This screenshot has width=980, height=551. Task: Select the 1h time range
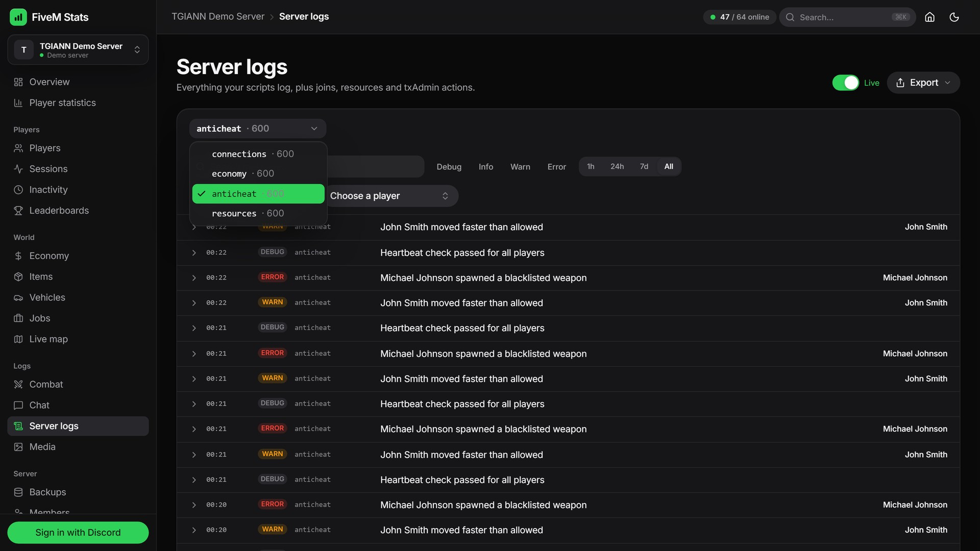pyautogui.click(x=591, y=167)
